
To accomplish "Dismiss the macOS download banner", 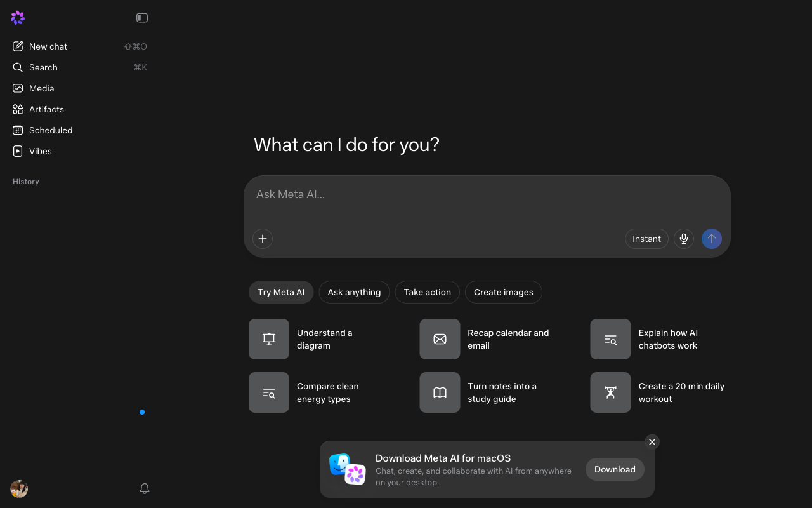I will 652,442.
